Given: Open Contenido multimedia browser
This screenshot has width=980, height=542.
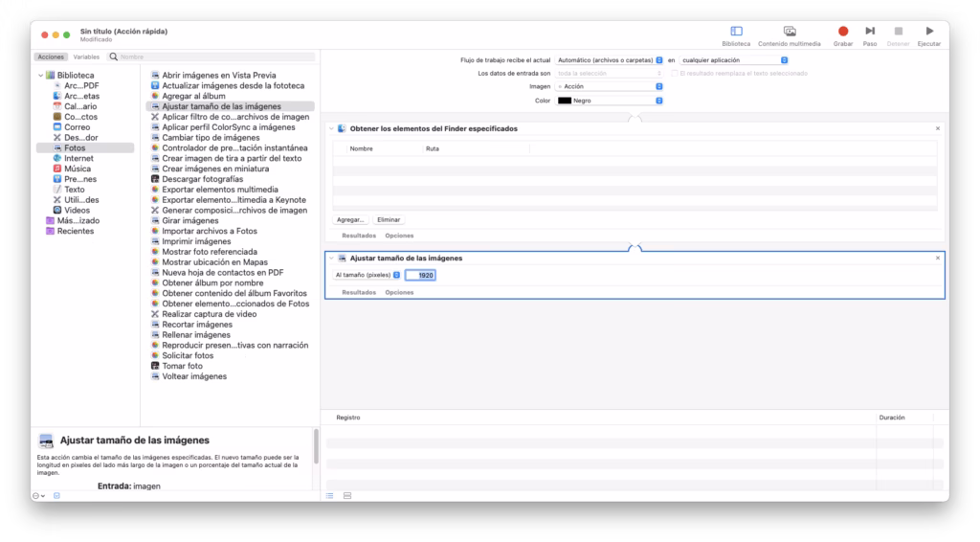Looking at the screenshot, I should coord(789,32).
